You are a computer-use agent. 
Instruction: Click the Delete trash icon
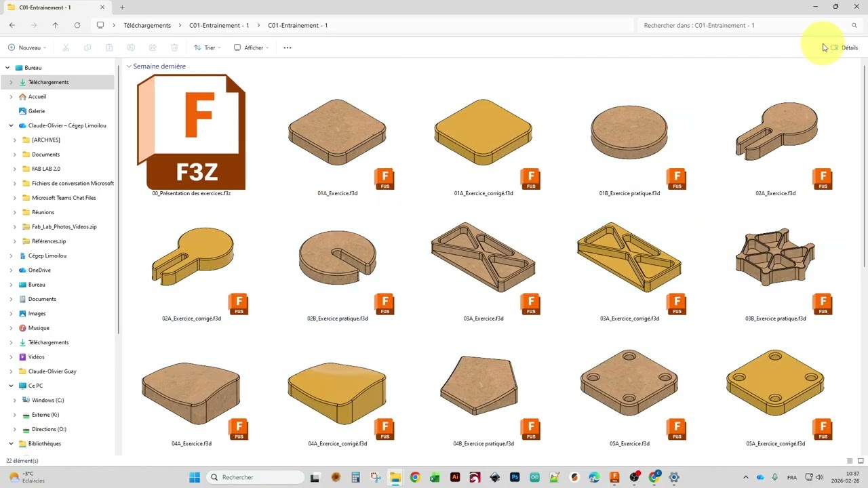click(174, 47)
